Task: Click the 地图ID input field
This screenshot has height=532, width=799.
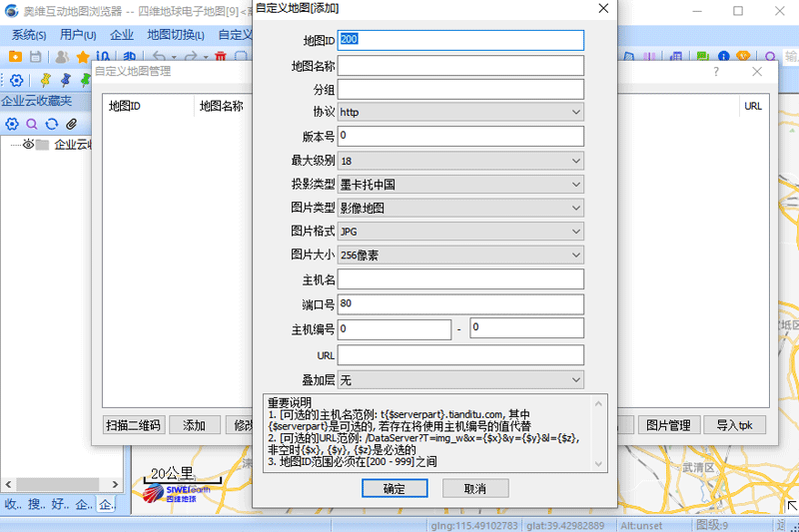Action: [x=460, y=40]
